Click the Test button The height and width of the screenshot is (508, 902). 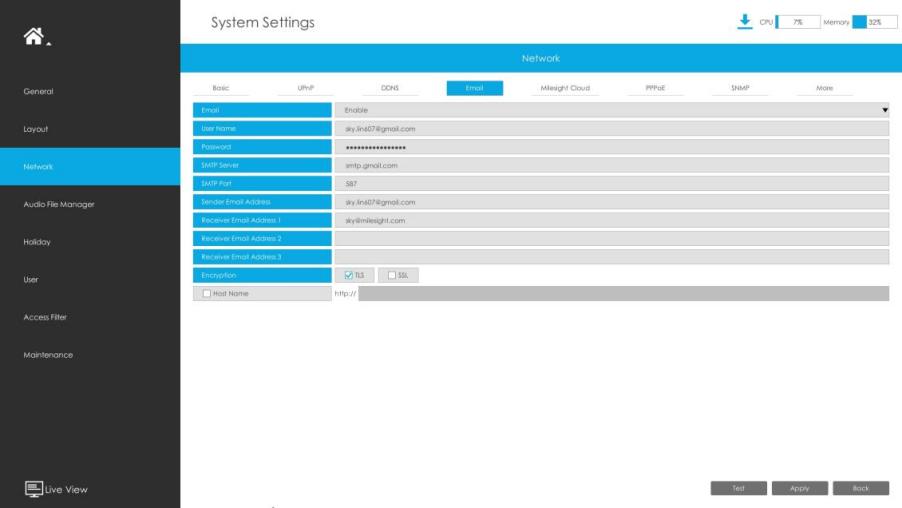[x=739, y=488]
